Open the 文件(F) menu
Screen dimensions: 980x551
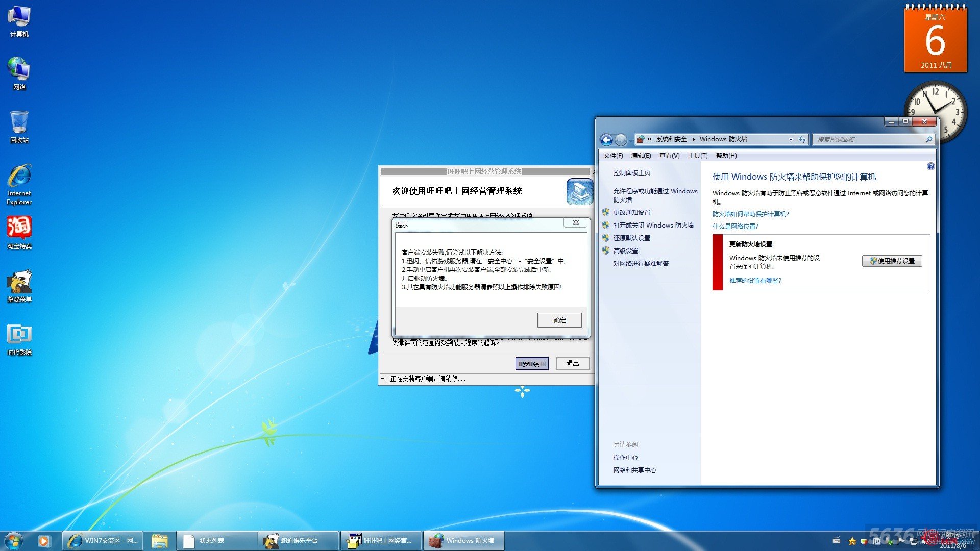coord(613,156)
